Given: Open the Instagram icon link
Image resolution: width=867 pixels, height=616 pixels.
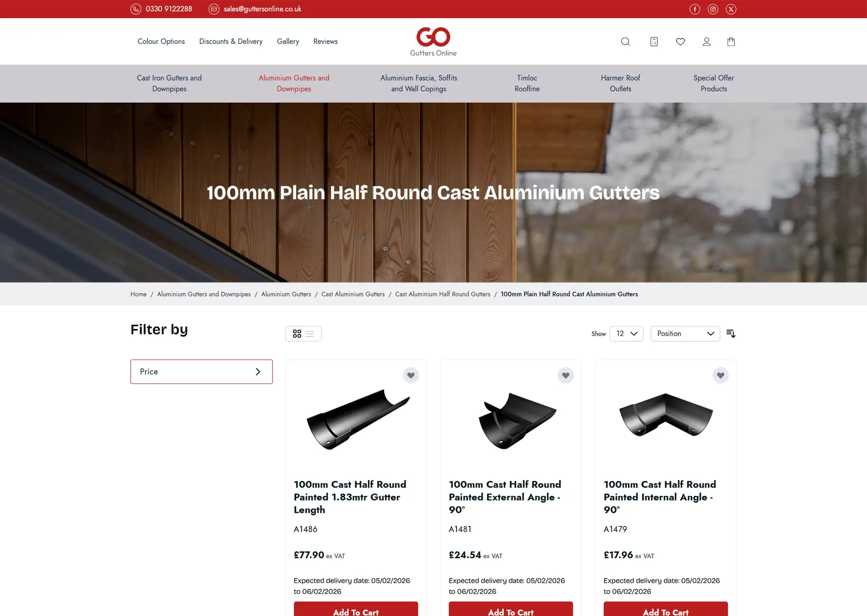Looking at the screenshot, I should pos(713,9).
